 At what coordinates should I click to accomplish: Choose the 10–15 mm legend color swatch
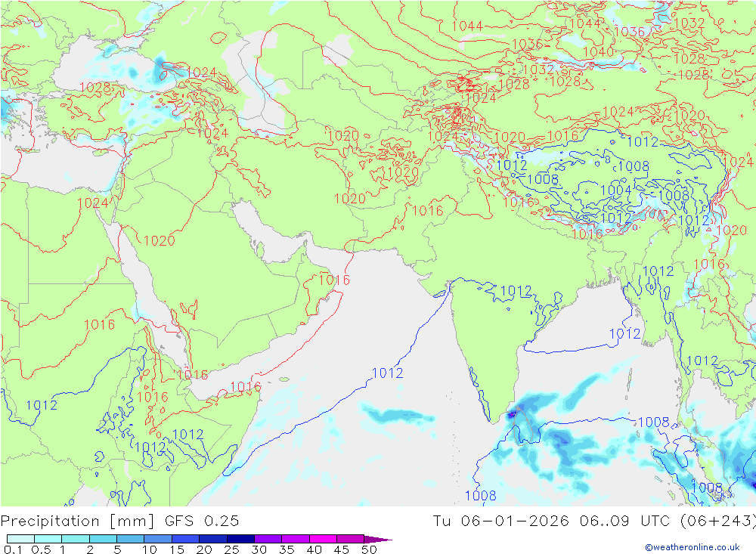(x=158, y=539)
